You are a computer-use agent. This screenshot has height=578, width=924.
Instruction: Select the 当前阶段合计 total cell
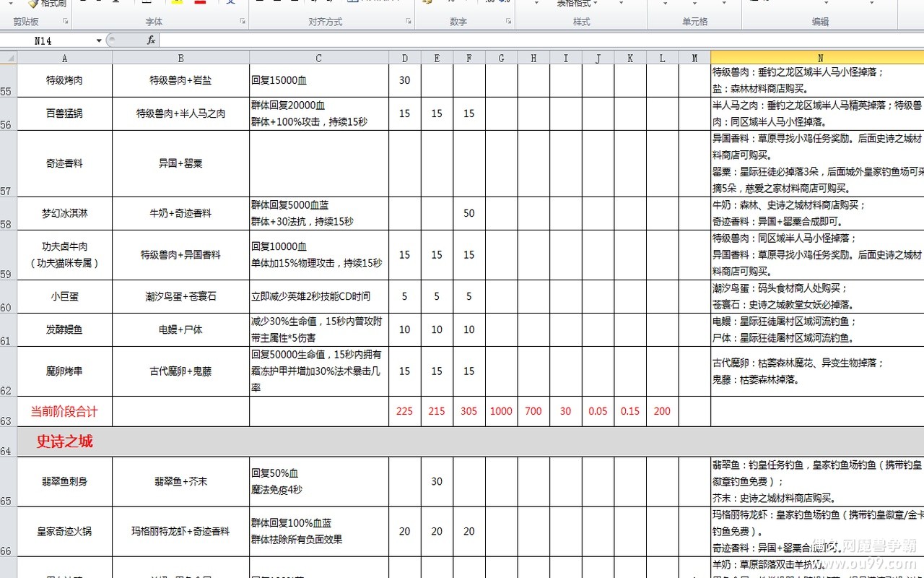point(64,412)
